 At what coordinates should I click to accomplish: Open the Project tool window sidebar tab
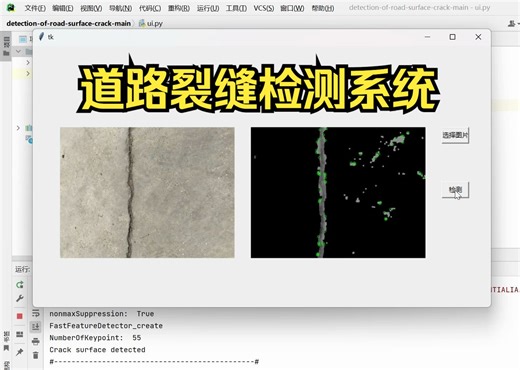pos(6,46)
